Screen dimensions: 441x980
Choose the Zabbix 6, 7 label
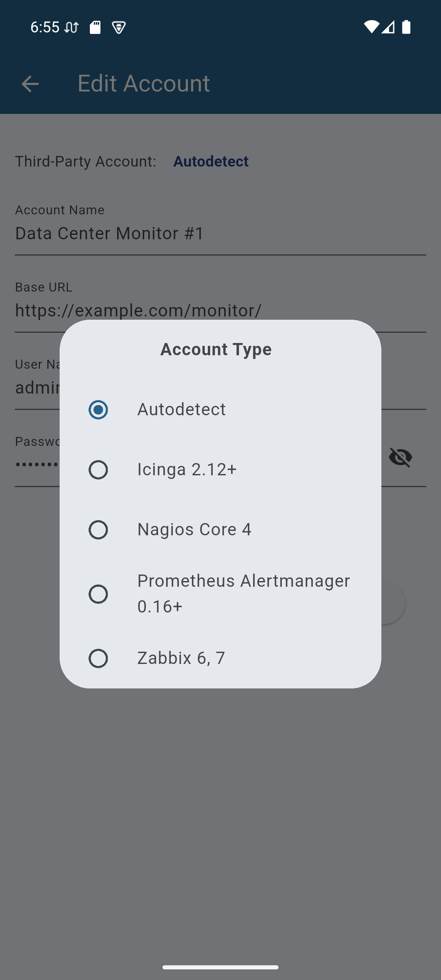click(181, 658)
